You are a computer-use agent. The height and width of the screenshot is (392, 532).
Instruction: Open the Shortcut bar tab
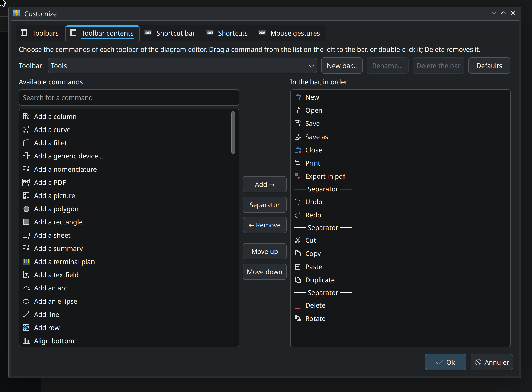[170, 33]
